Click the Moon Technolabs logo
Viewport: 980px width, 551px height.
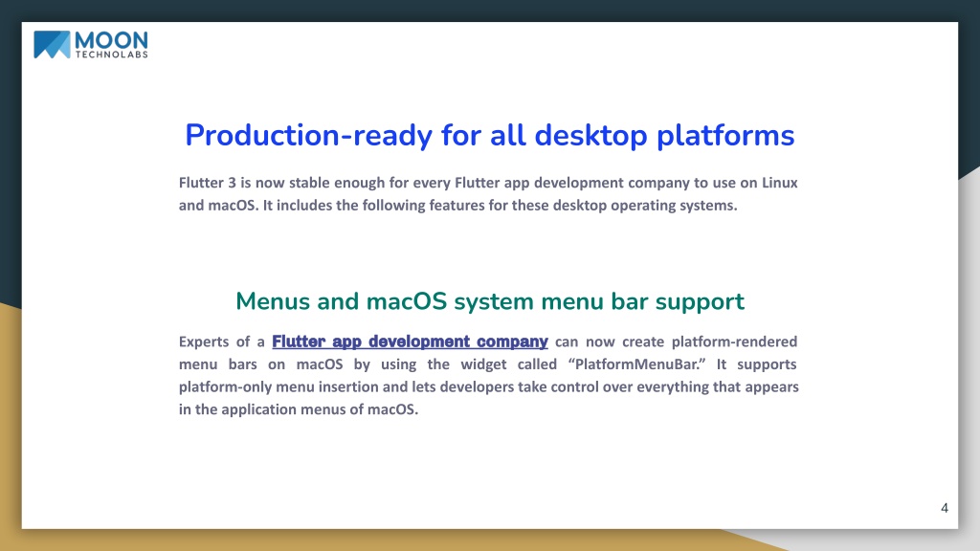point(91,45)
